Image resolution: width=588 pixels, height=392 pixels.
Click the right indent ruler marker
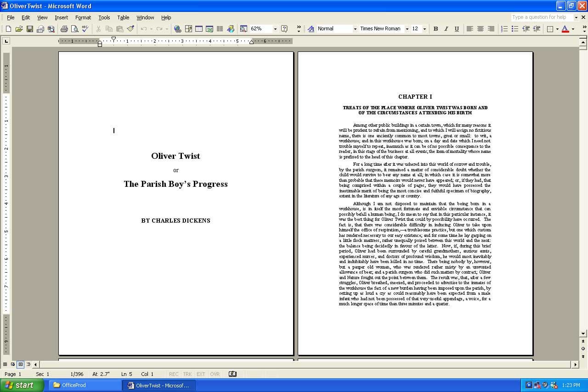(x=251, y=43)
